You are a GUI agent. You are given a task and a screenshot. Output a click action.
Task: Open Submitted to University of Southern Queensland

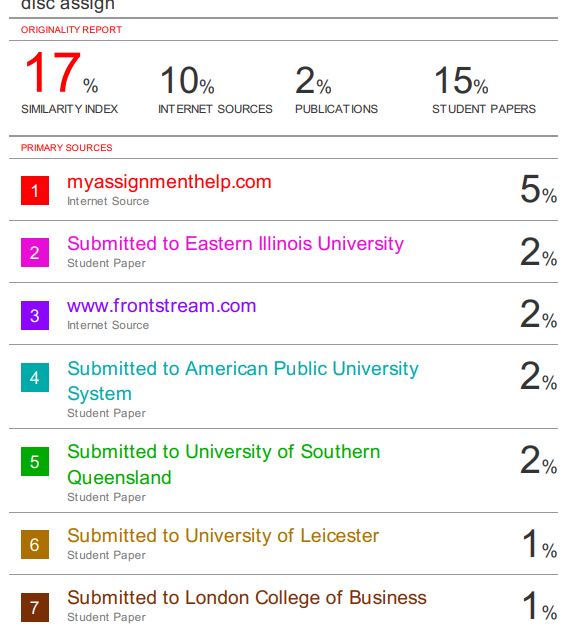point(223,464)
